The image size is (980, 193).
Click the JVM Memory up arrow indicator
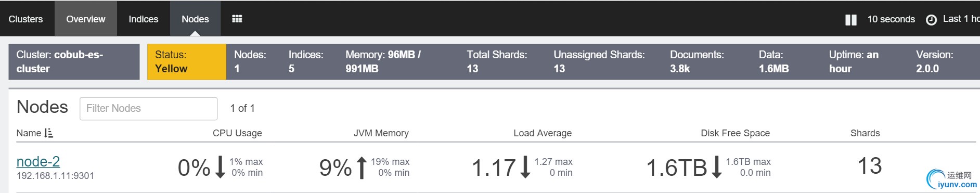362,168
